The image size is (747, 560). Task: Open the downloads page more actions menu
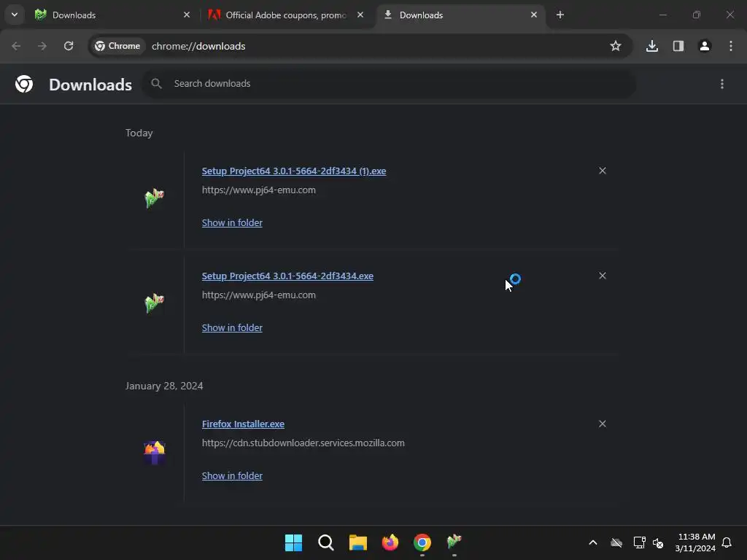722,84
